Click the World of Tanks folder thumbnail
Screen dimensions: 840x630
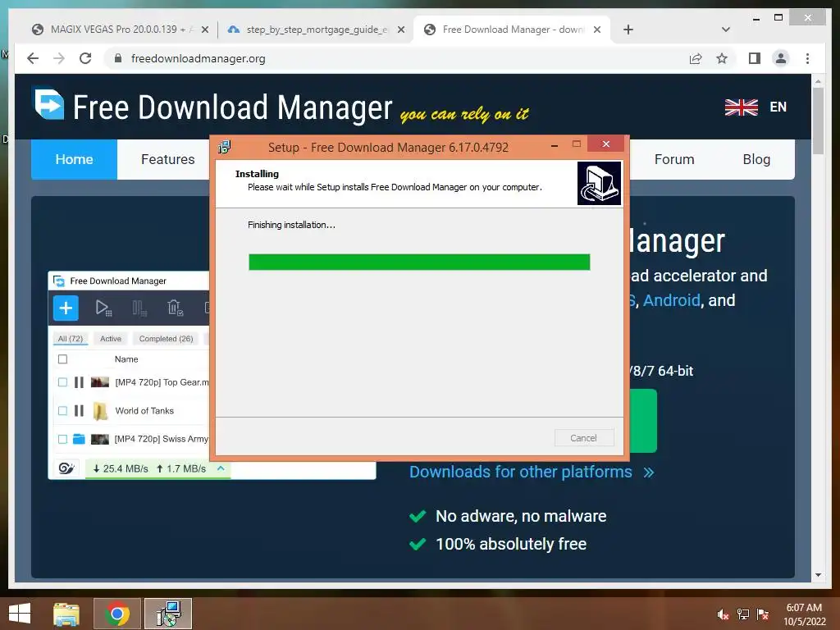coord(100,411)
